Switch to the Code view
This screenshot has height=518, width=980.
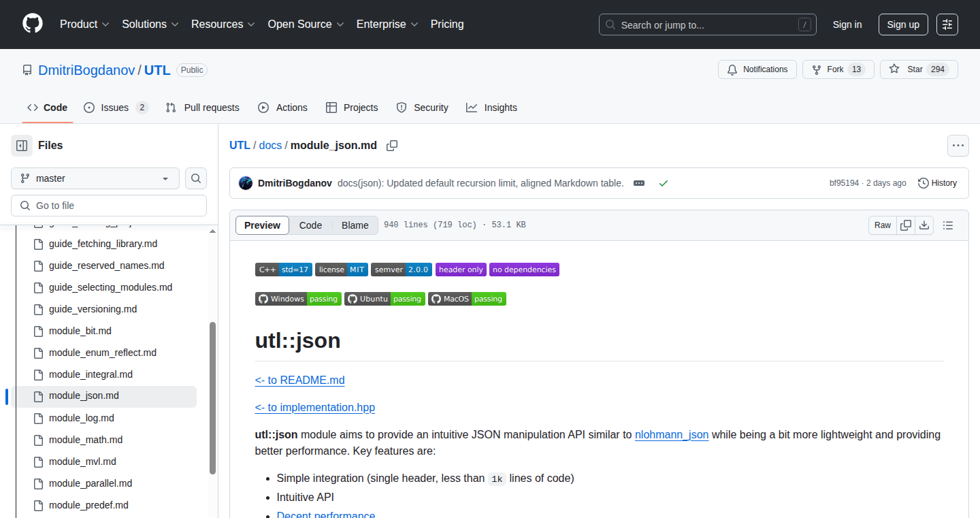coord(310,225)
